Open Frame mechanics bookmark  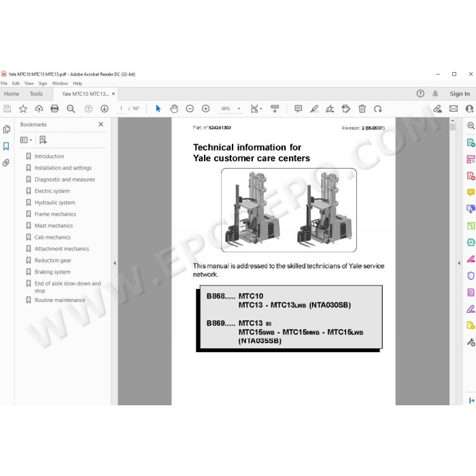55,214
